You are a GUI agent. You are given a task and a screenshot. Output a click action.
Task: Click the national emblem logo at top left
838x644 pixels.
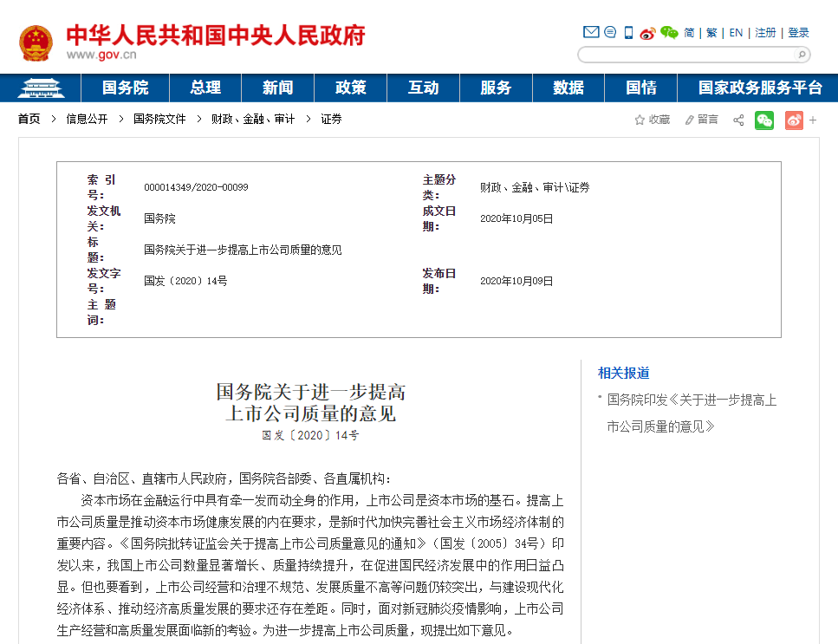coord(35,40)
